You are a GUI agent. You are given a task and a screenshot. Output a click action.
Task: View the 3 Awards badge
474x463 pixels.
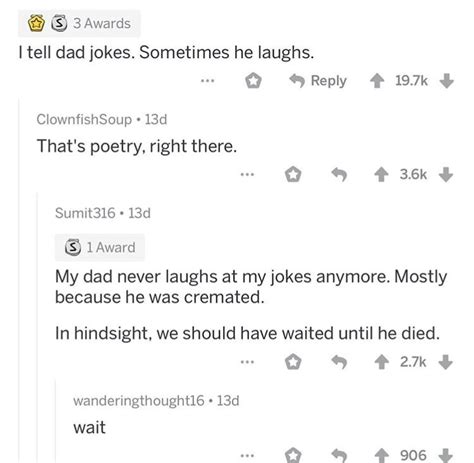[x=79, y=23]
